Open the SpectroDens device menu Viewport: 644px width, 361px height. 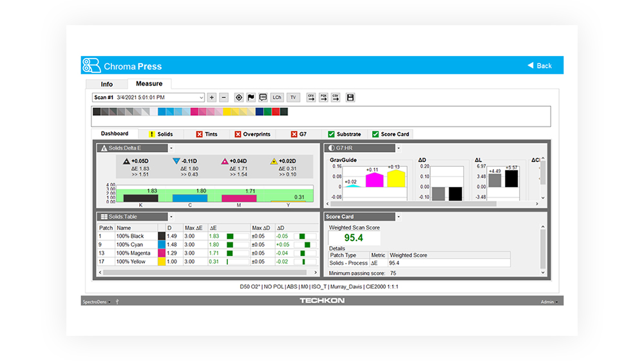pos(97,301)
